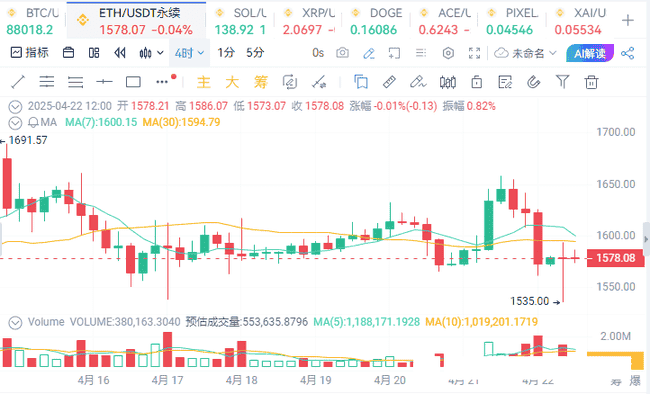Screen dimensions: 650x394
Task: Open more drawing tools ellipsis
Action: (162, 82)
